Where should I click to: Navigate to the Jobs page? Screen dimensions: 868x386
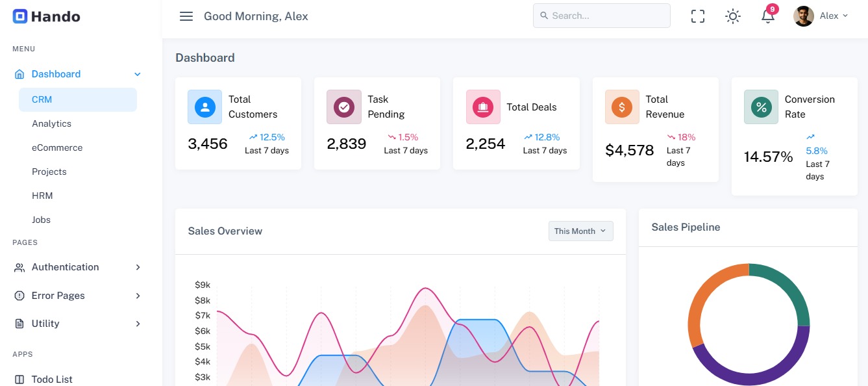(41, 220)
